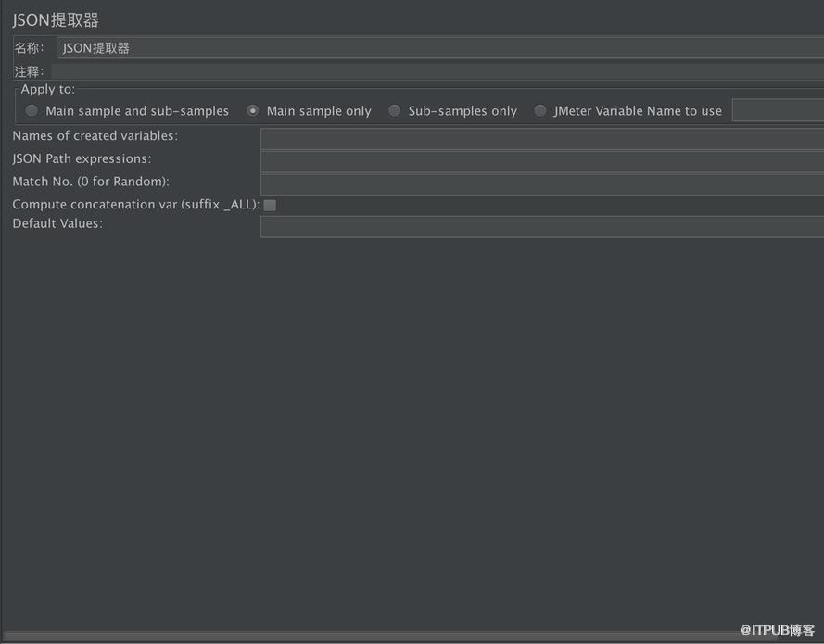Click the 'JSON Path expressions:' label
Screen dimensions: 824x644
point(82,158)
